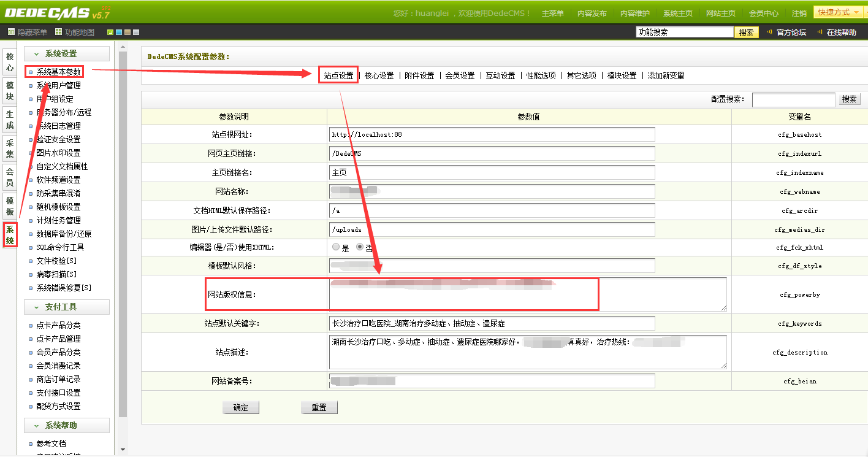Collapse the 支付工具 sidebar section

tap(67, 307)
